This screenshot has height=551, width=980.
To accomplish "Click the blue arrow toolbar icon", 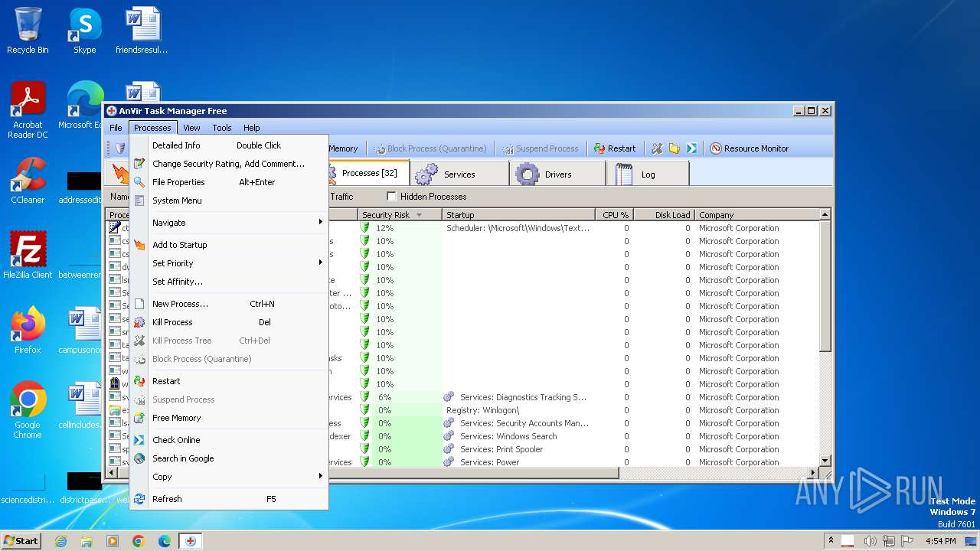I will [x=691, y=148].
